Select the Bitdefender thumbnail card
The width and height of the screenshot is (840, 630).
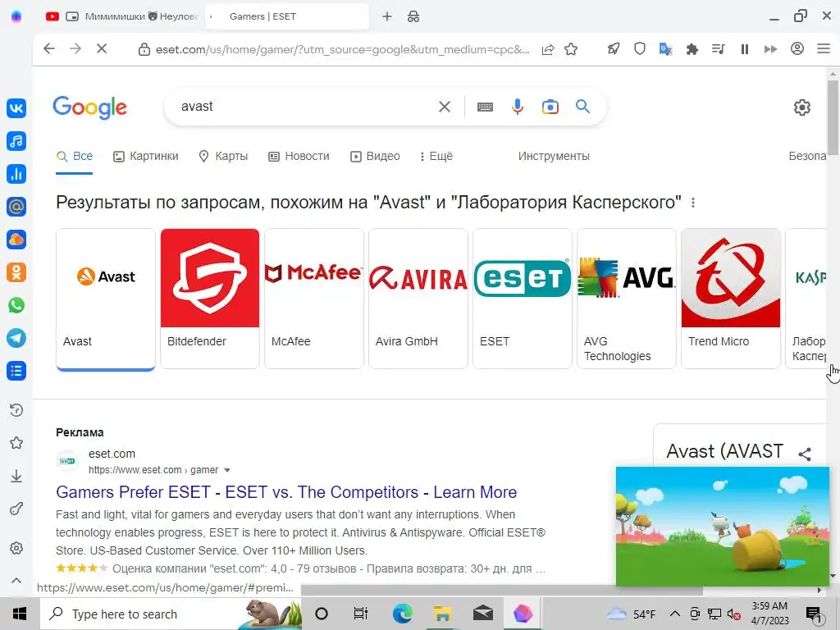[x=210, y=299]
